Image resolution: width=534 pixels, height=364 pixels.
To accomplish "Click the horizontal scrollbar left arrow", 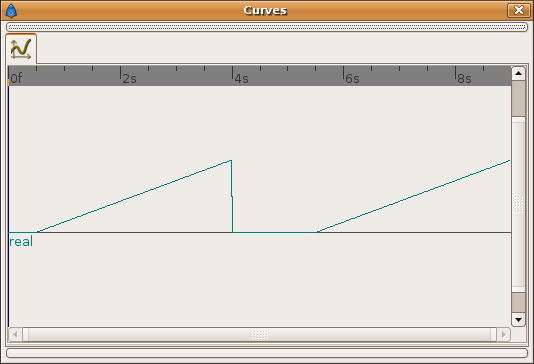I will [15, 334].
